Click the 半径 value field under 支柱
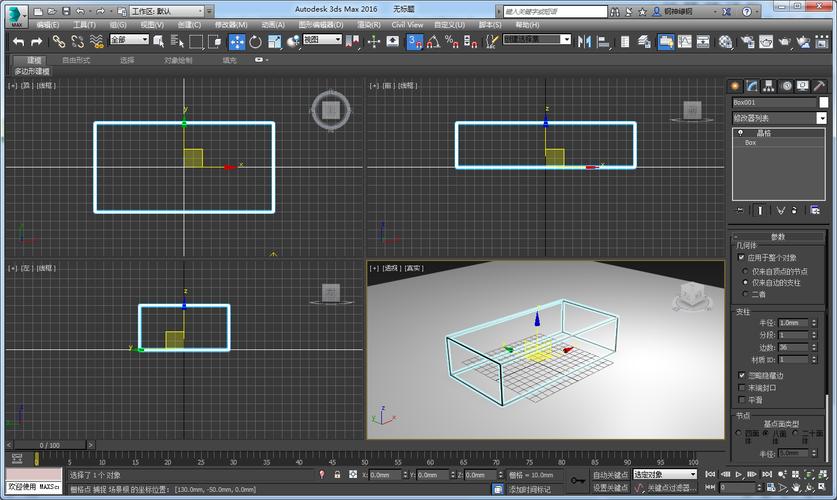The image size is (837, 500). pos(794,323)
